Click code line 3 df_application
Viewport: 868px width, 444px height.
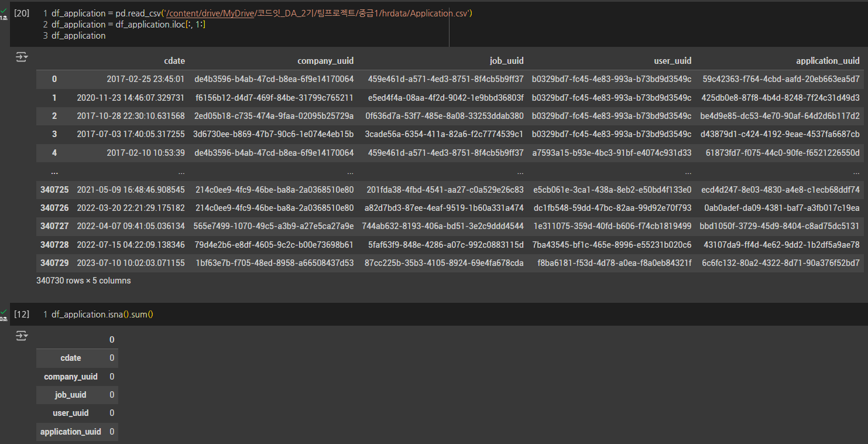pyautogui.click(x=78, y=36)
